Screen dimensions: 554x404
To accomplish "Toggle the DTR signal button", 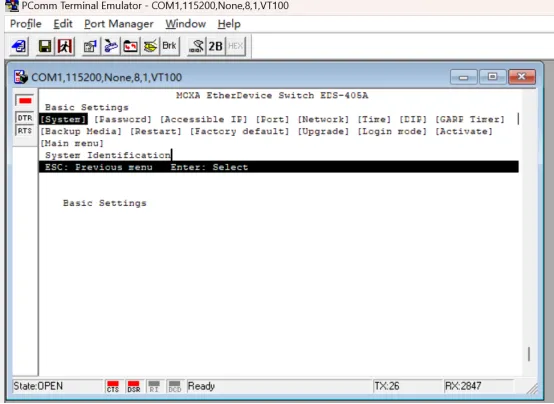I will (x=25, y=118).
